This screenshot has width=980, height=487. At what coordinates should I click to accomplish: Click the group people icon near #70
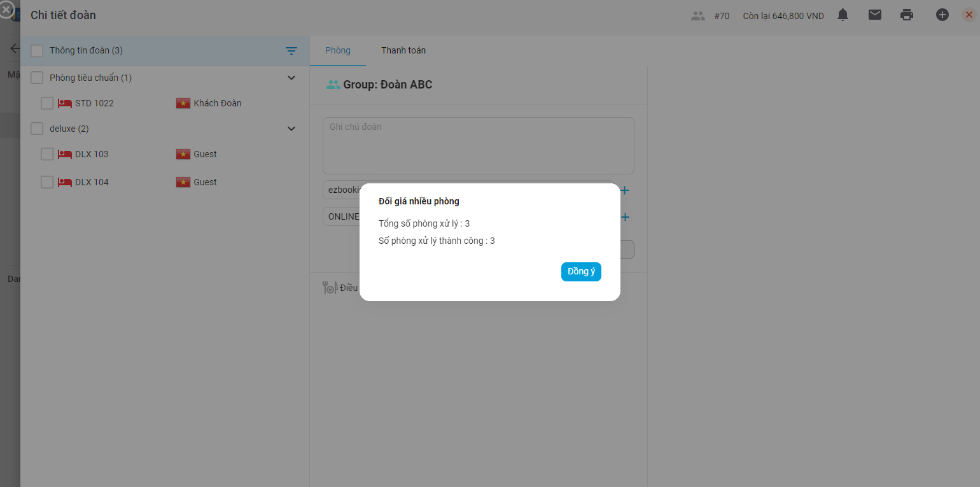click(698, 16)
